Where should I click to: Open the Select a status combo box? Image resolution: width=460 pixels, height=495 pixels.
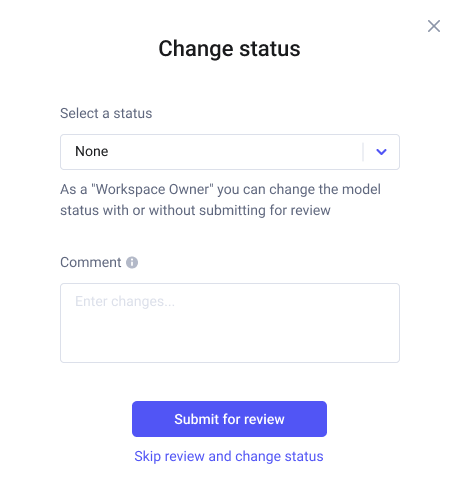(230, 152)
